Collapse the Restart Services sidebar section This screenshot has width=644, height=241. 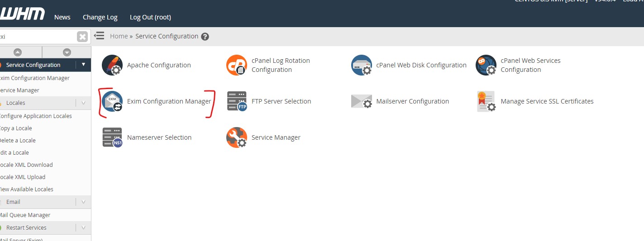pyautogui.click(x=83, y=227)
